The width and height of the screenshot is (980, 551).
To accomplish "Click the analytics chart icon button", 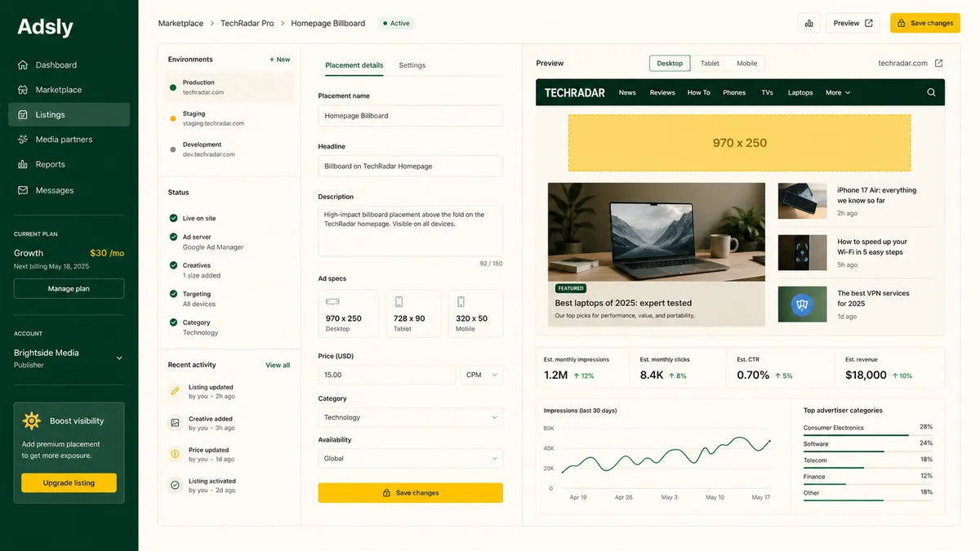I will (x=808, y=23).
